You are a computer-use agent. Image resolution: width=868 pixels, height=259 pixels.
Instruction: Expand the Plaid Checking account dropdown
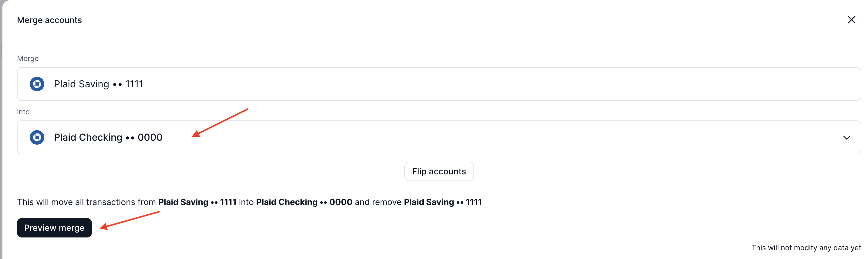tap(847, 137)
